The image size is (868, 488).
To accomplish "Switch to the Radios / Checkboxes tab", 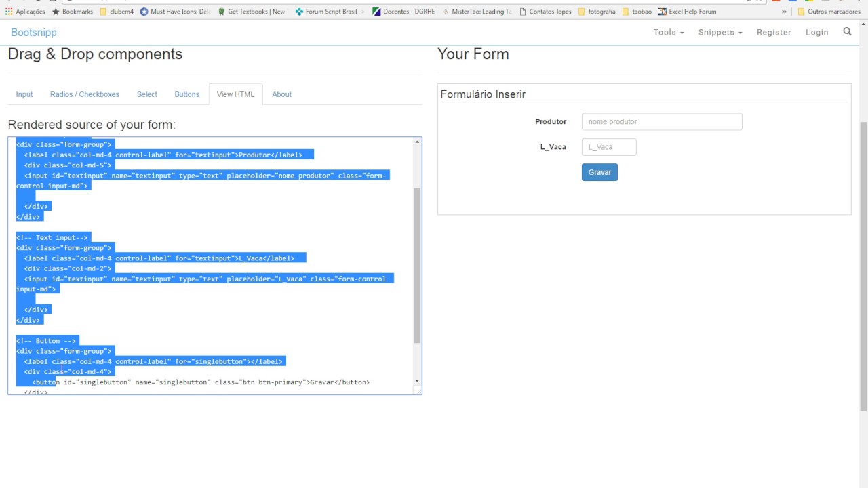I will (x=85, y=94).
